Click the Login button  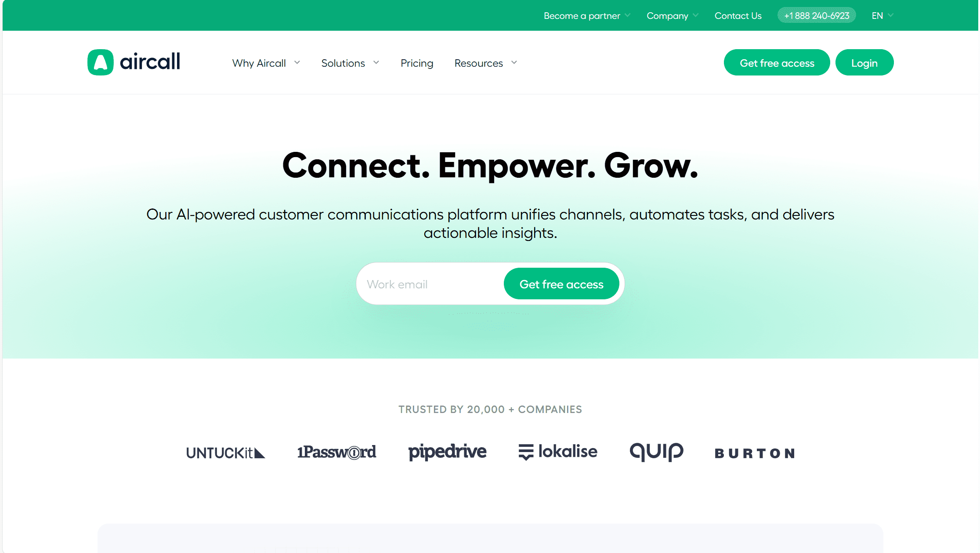(864, 63)
